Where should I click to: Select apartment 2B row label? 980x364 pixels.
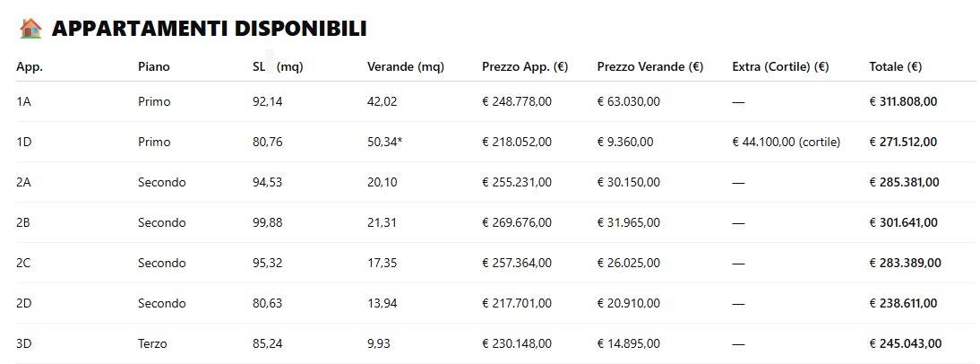[x=24, y=222]
